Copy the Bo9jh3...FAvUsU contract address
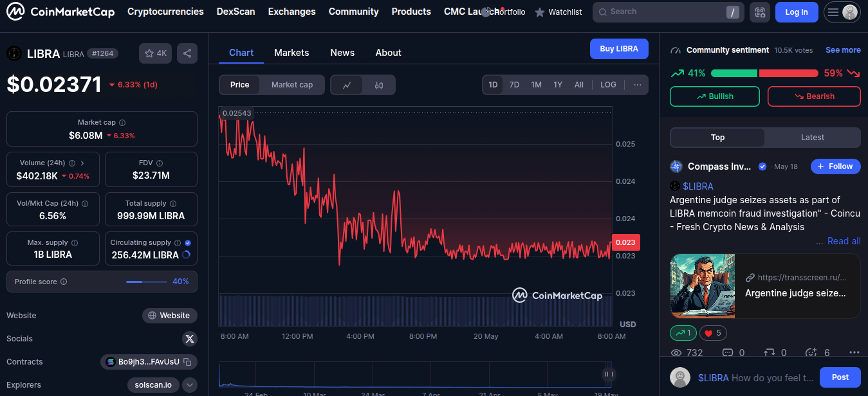The image size is (868, 396). point(187,362)
